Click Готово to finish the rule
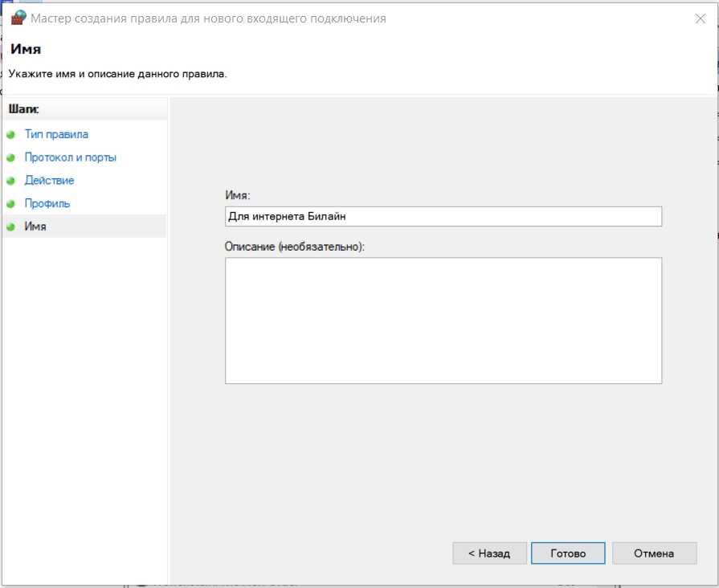The width and height of the screenshot is (719, 588). pos(567,553)
